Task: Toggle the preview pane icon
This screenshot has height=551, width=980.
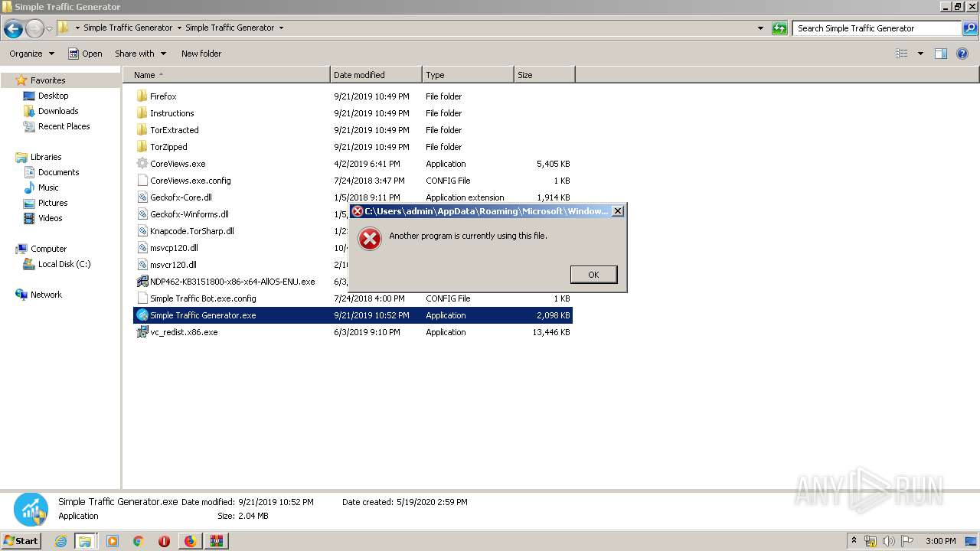Action: [941, 54]
